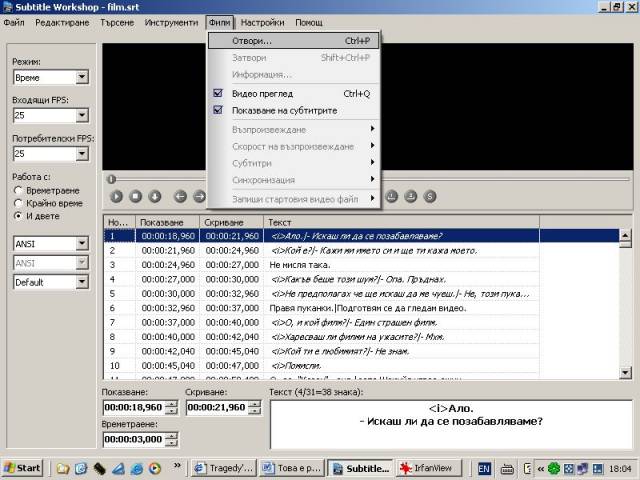Click the Времетраене duration input field

pos(134,439)
